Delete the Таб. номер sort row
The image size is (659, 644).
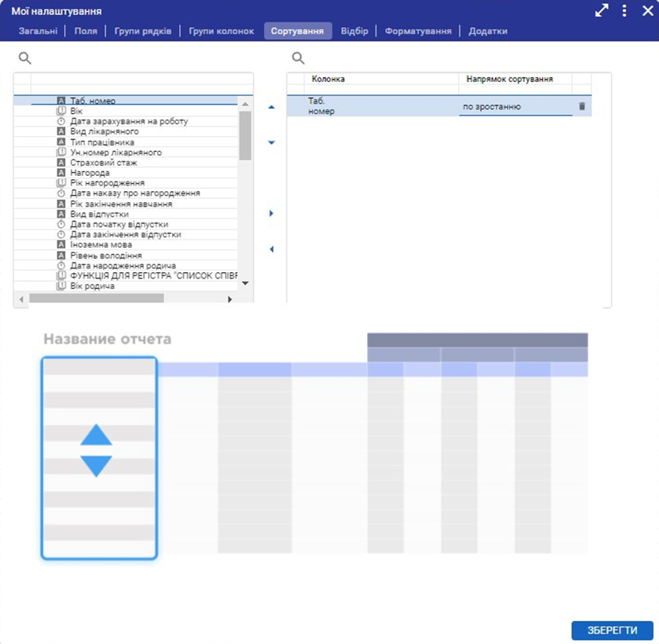pos(582,107)
